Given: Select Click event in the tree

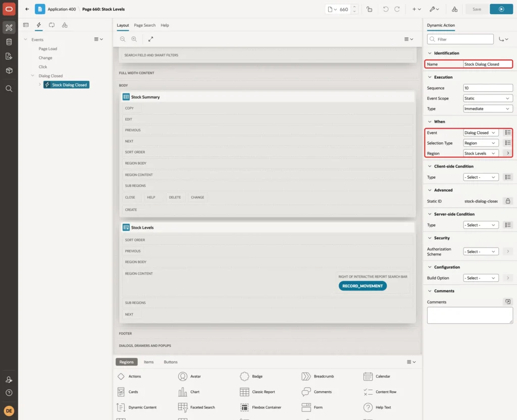Looking at the screenshot, I should [x=42, y=67].
